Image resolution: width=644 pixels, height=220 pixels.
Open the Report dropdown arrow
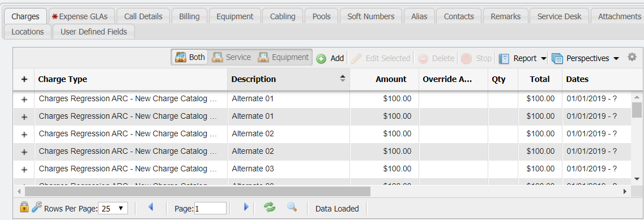pos(543,59)
